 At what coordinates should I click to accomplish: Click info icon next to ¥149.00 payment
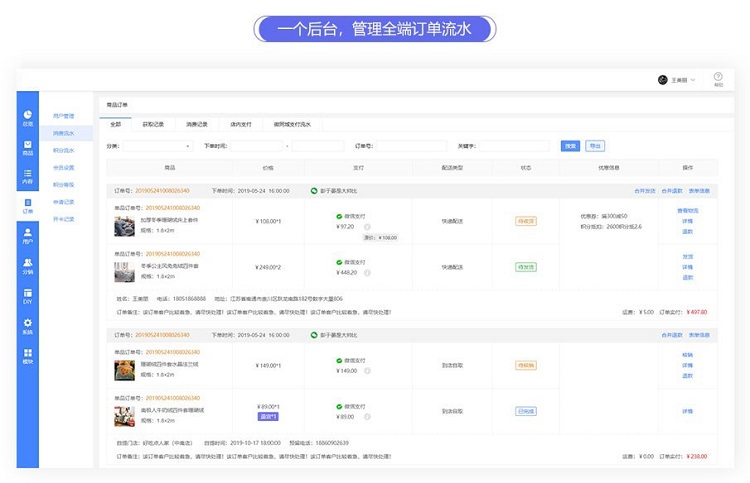tap(367, 371)
